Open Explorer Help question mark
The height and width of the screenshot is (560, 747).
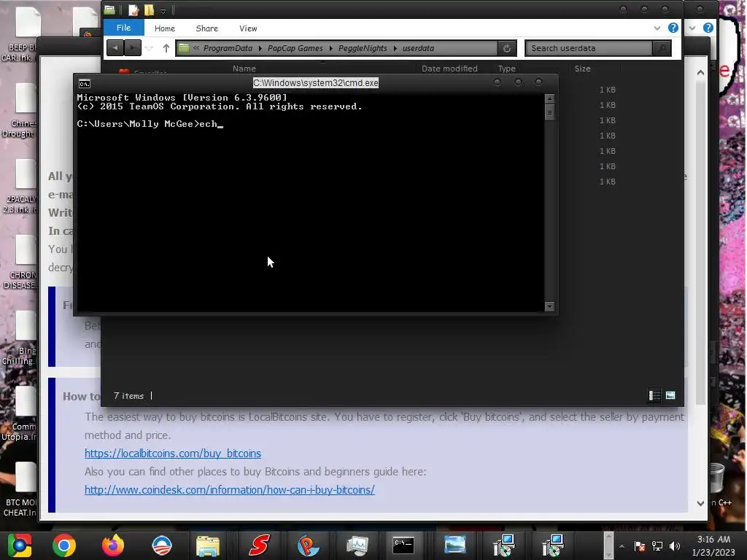[x=673, y=28]
